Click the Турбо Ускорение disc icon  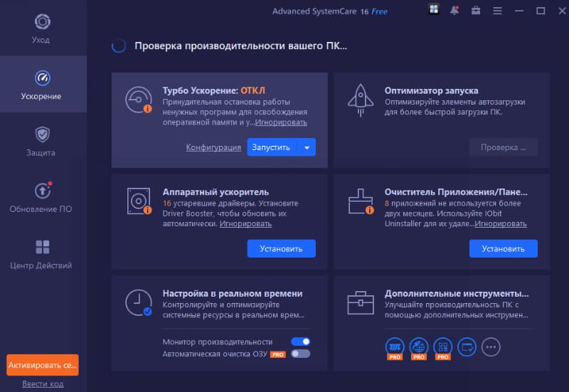138,100
